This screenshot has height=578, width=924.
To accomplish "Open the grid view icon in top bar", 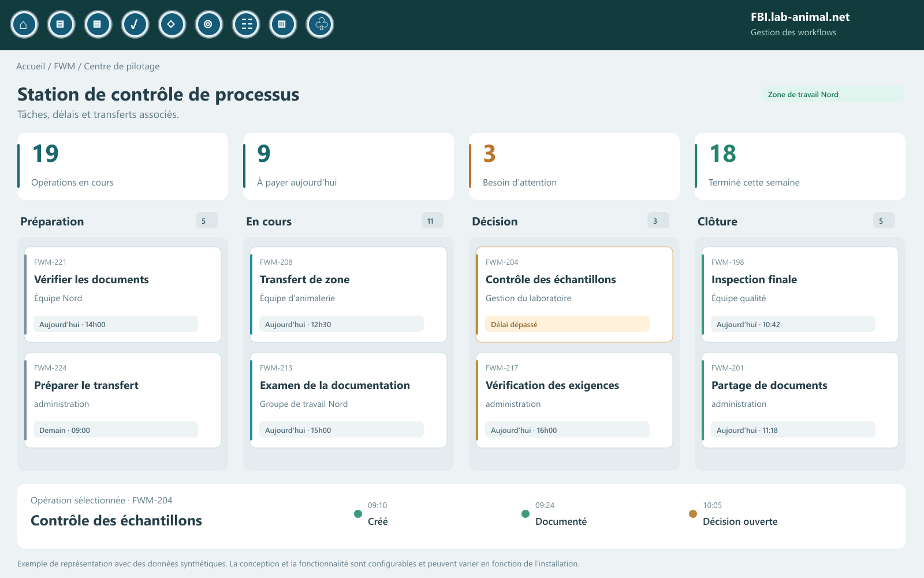I will coord(98,25).
